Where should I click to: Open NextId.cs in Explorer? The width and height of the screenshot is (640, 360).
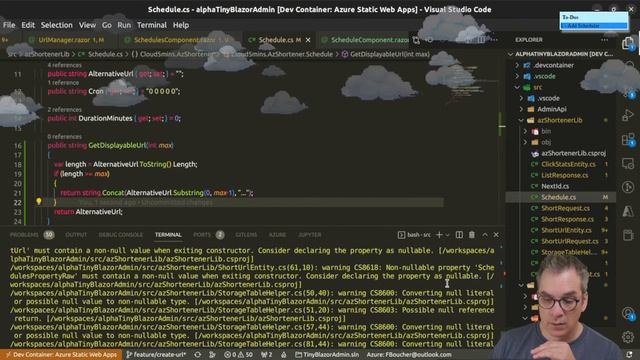[555, 186]
